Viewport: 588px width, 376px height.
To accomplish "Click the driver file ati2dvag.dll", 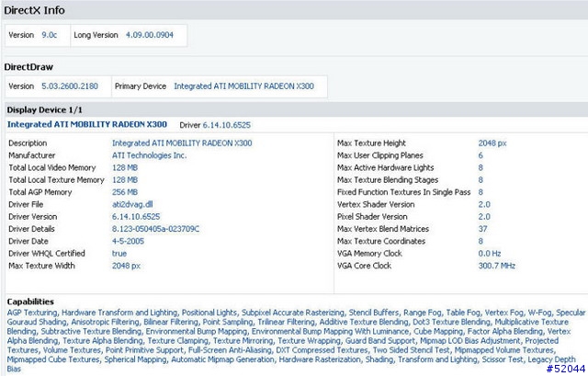I will [x=132, y=204].
